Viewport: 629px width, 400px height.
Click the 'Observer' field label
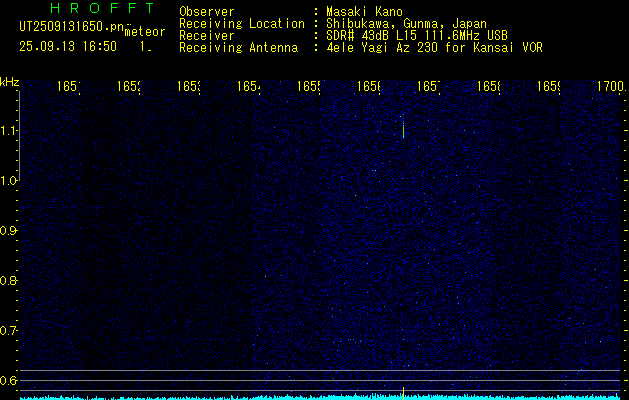coord(207,12)
